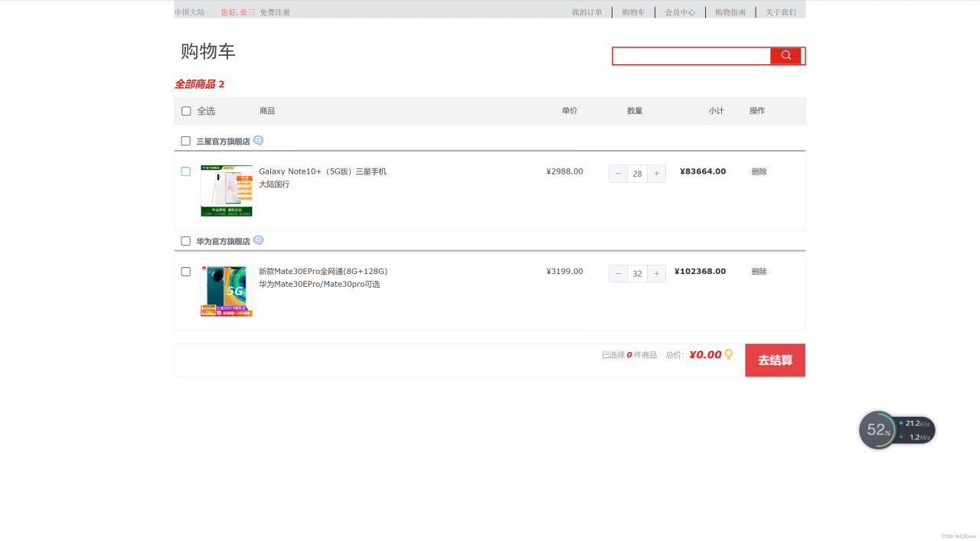
Task: Click 华为Mate30EPro/Mate30pro可选 description
Action: pos(319,285)
